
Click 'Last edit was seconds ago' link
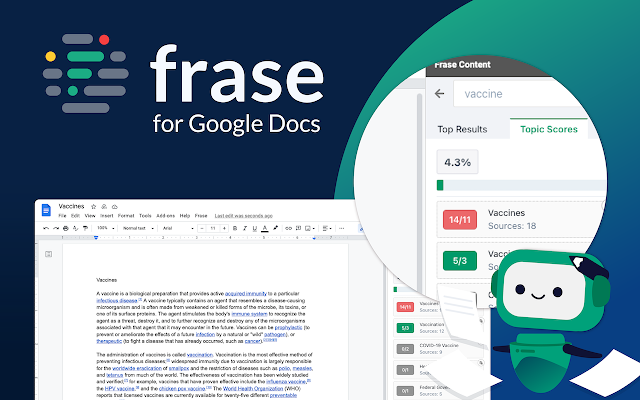(244, 216)
